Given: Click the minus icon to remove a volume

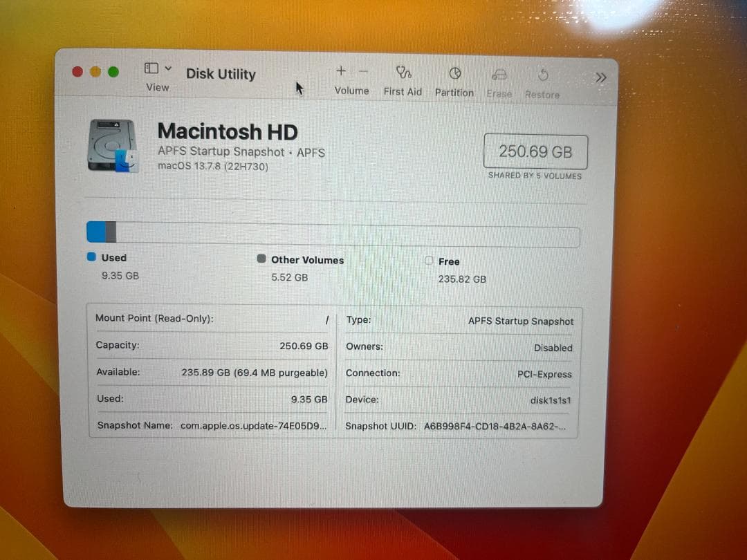Looking at the screenshot, I should click(362, 71).
